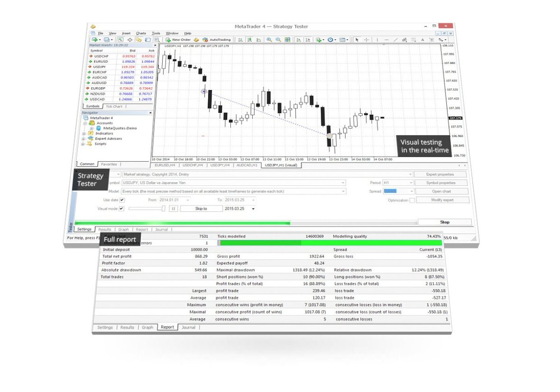
Task: Click the New Chart toolbar icon
Action: (x=95, y=40)
